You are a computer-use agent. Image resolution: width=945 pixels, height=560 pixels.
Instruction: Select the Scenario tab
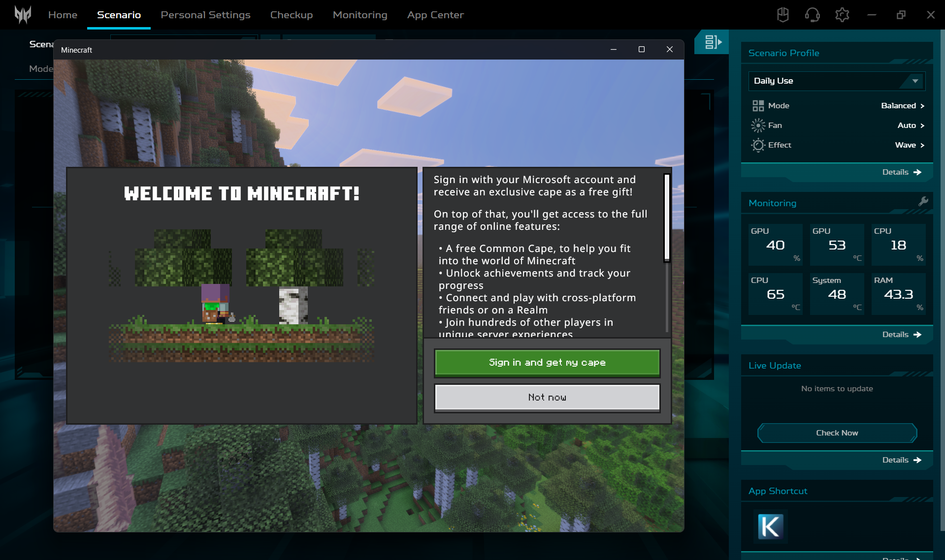(119, 15)
